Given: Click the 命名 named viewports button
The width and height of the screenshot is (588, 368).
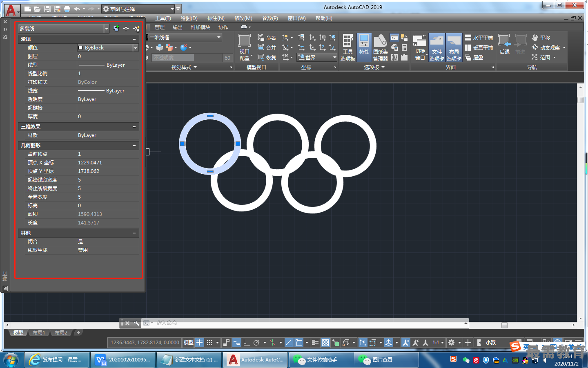Looking at the screenshot, I should pyautogui.click(x=267, y=38).
